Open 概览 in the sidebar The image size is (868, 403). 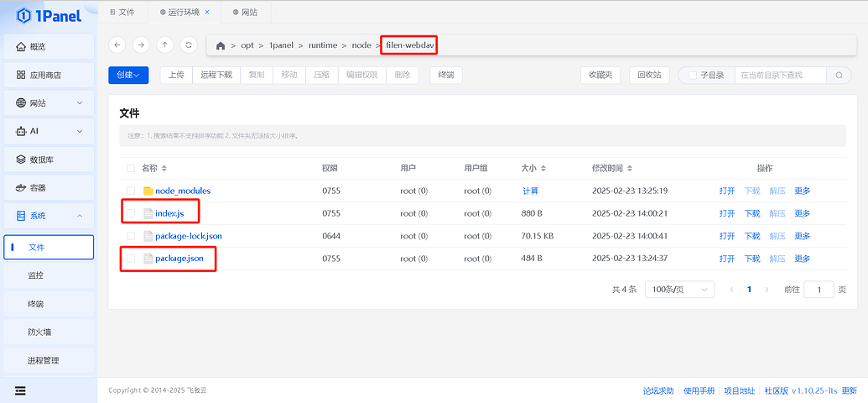tap(49, 46)
